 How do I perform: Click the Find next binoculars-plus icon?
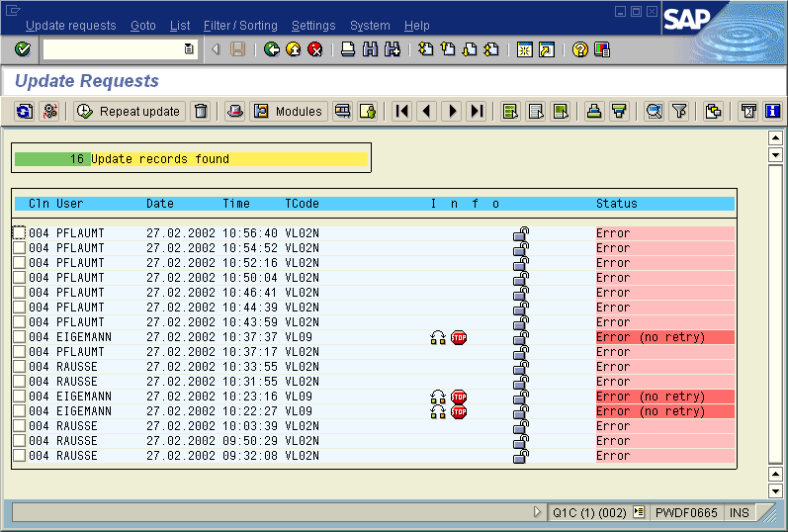coord(392,49)
